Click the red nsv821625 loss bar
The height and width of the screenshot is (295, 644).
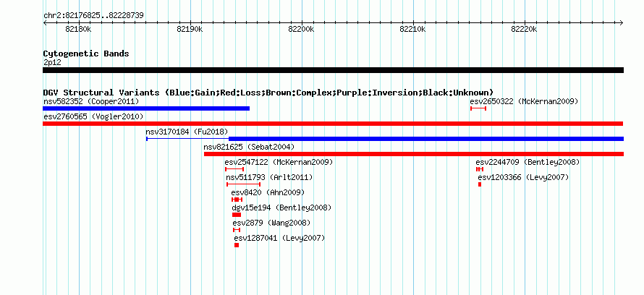coord(414,154)
